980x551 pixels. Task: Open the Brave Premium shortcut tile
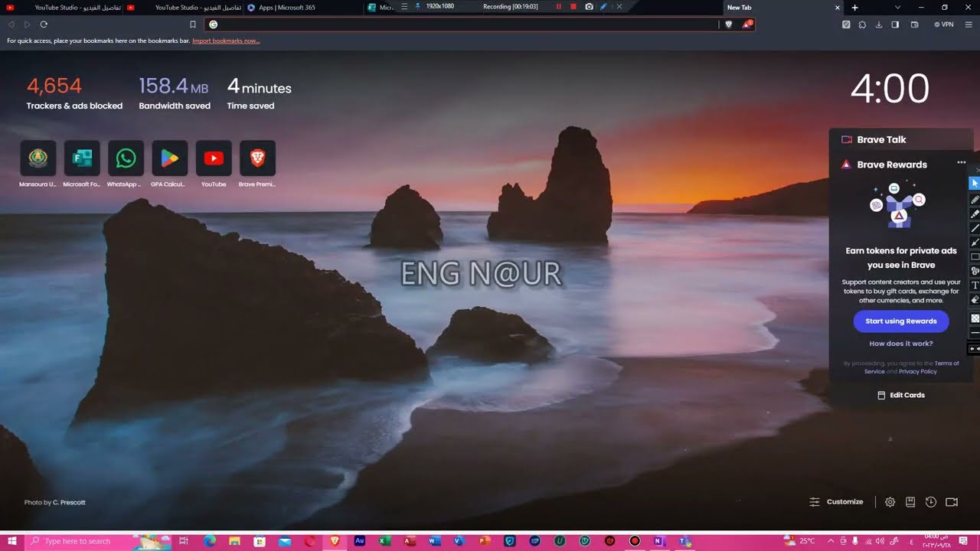[x=257, y=158]
